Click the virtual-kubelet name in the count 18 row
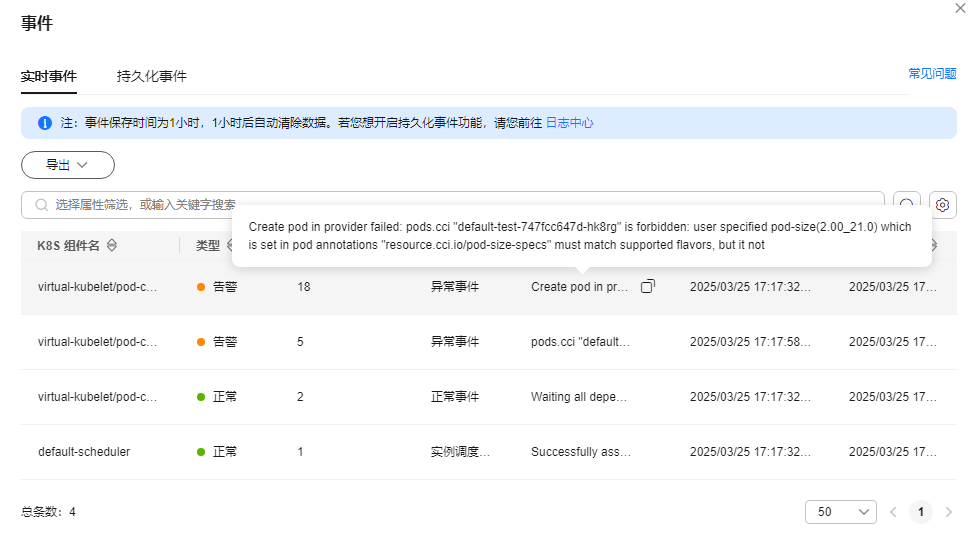This screenshot has width=978, height=534. pos(97,287)
